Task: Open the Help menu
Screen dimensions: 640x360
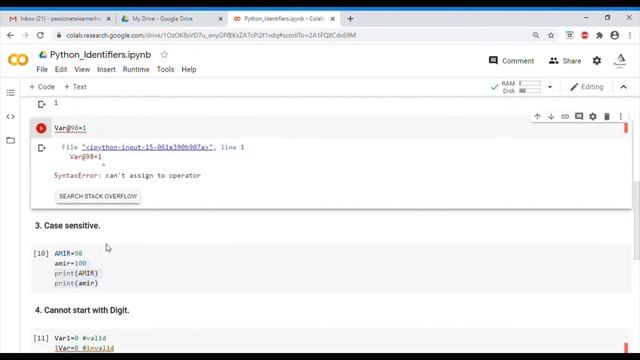Action: pos(189,69)
